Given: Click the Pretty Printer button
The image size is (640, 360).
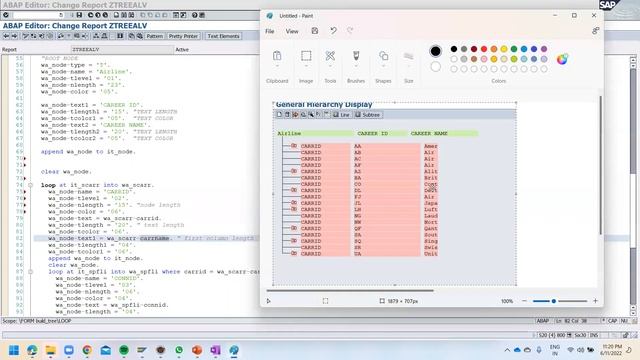Looking at the screenshot, I should pyautogui.click(x=183, y=36).
